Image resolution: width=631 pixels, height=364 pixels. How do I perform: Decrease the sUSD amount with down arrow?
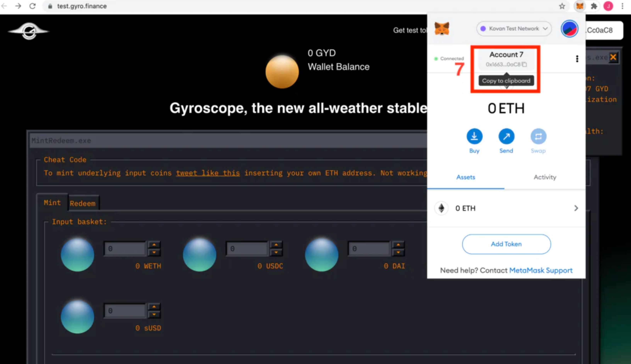tap(154, 315)
